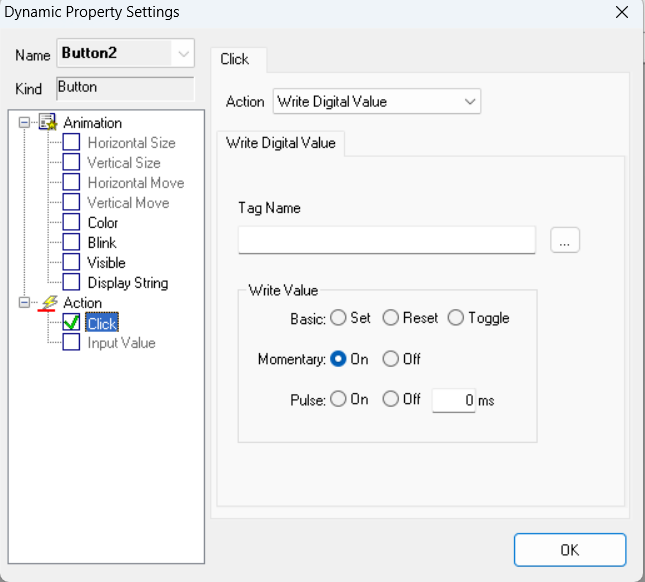Viewport: 645px width, 582px height.
Task: Uncheck the Click action checkbox
Action: 71,323
